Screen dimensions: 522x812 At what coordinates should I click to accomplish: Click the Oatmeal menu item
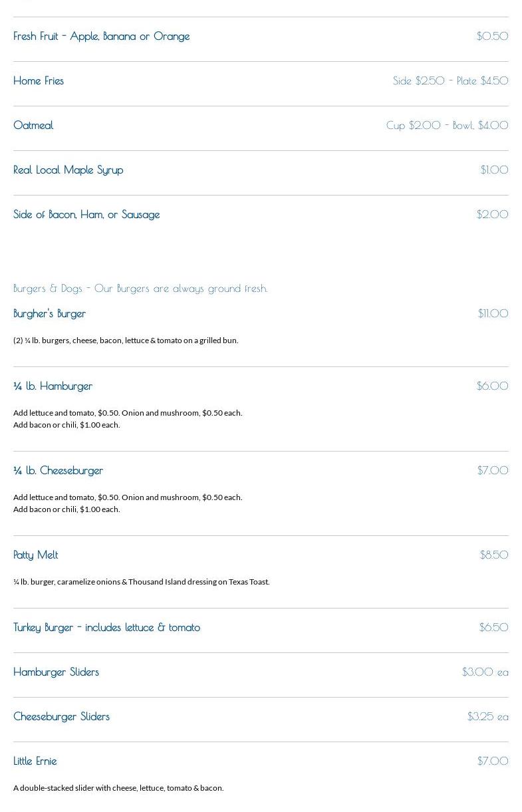33,125
